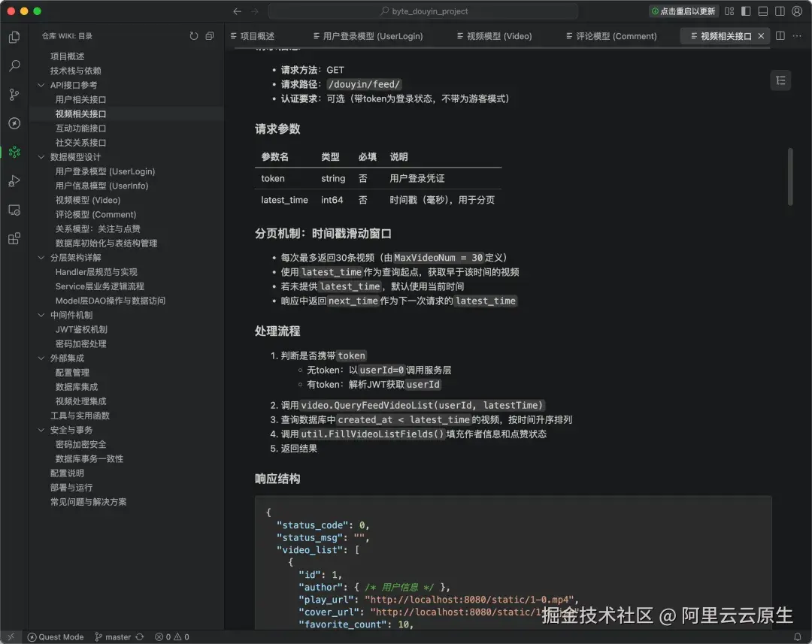Collapse the 中间件机制 section
812x644 pixels.
pos(41,315)
